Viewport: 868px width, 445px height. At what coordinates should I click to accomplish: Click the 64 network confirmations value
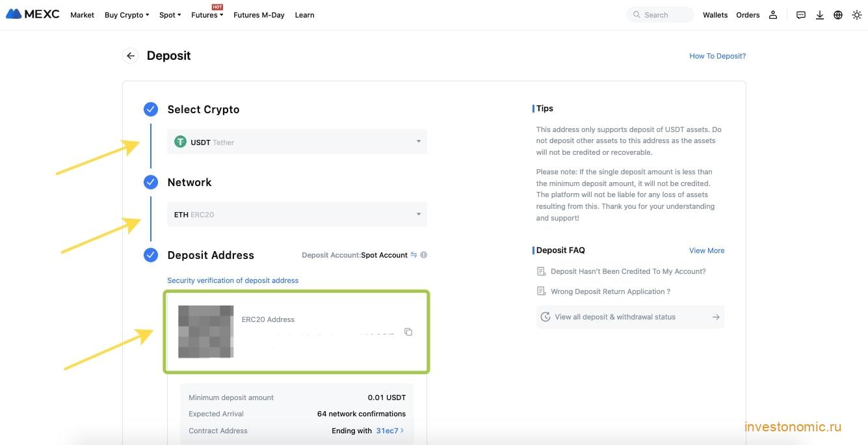tap(362, 414)
